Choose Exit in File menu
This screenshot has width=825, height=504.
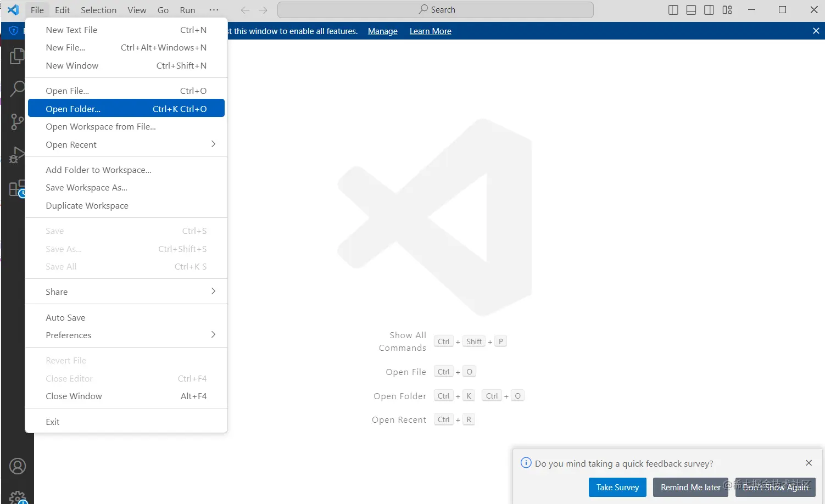(126, 422)
